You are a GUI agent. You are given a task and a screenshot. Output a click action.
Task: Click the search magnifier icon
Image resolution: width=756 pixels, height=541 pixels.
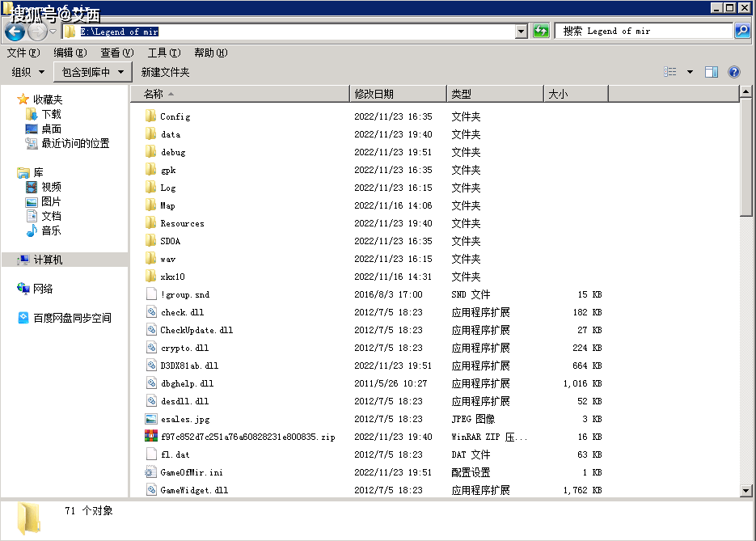(x=742, y=32)
